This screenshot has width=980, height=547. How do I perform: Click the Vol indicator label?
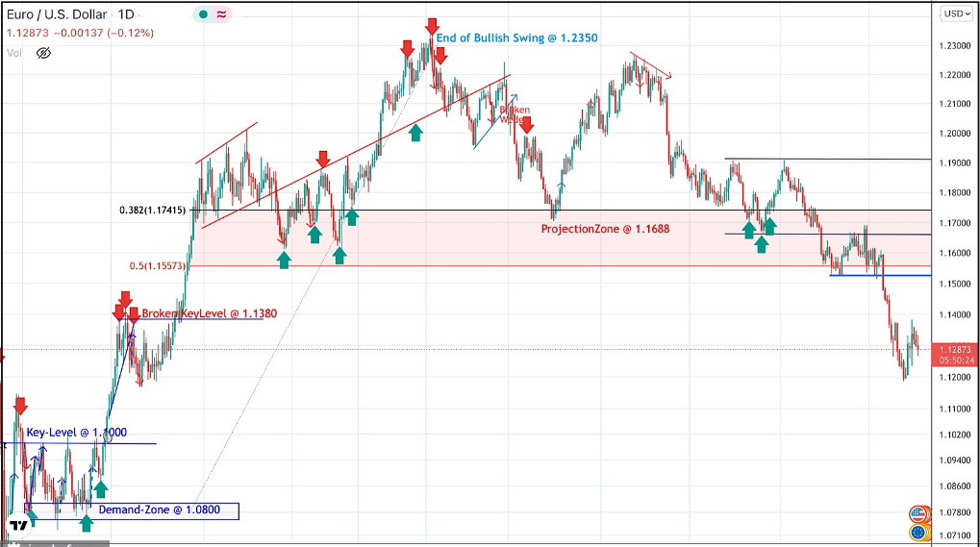pyautogui.click(x=13, y=53)
